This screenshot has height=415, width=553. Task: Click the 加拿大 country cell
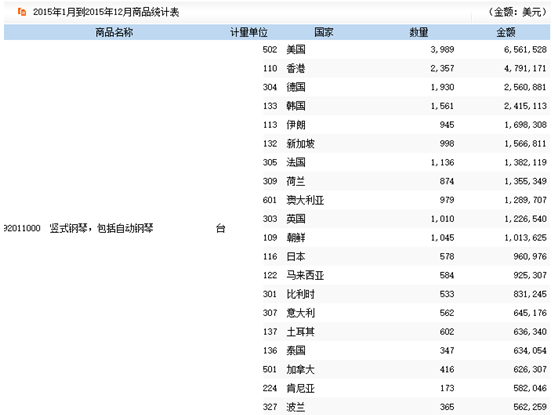coord(300,369)
